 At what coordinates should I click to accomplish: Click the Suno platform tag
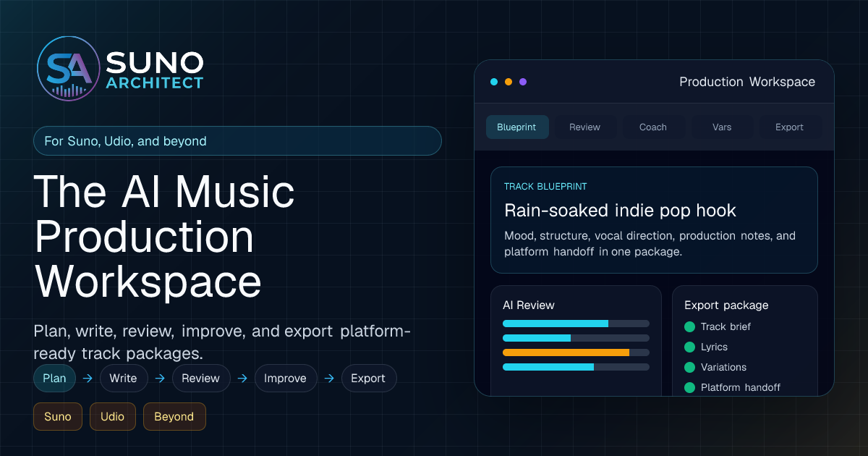[58, 416]
